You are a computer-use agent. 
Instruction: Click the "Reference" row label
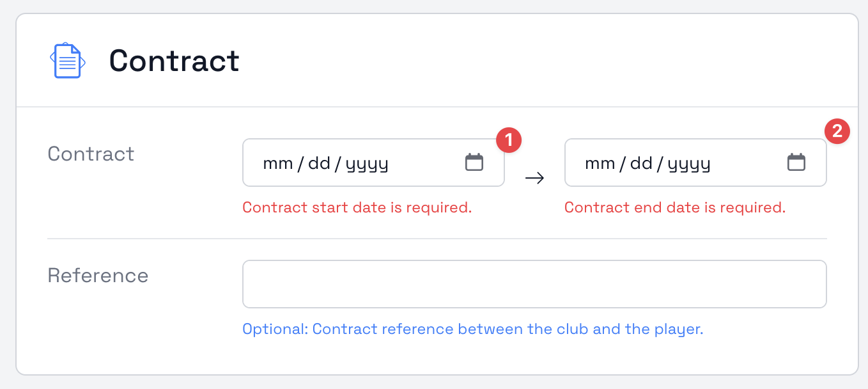(x=98, y=276)
